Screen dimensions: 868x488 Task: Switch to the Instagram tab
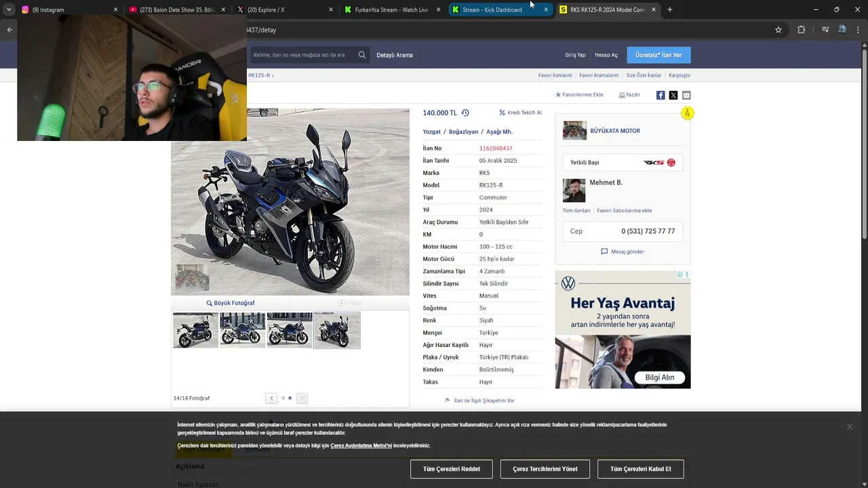(x=68, y=9)
